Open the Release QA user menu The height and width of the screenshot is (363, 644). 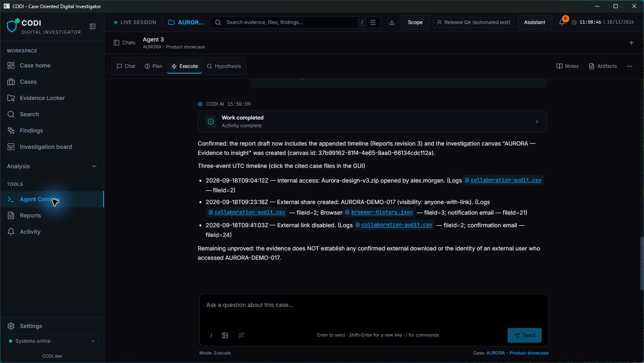(x=473, y=22)
